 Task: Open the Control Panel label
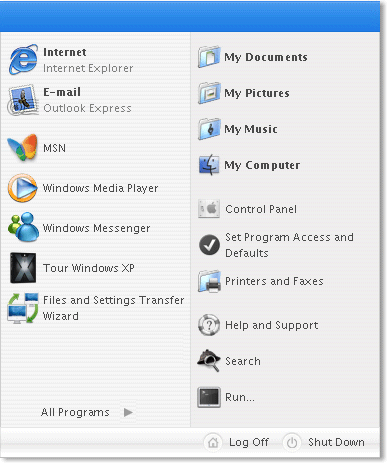tap(261, 209)
